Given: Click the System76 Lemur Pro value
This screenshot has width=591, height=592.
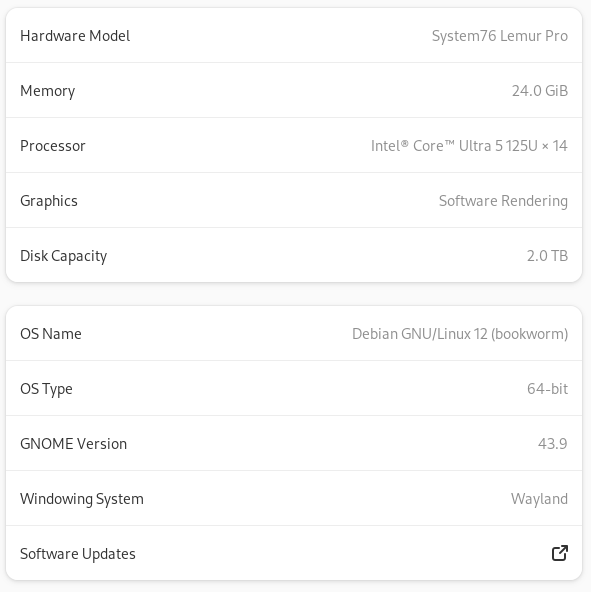Looking at the screenshot, I should pos(500,36).
